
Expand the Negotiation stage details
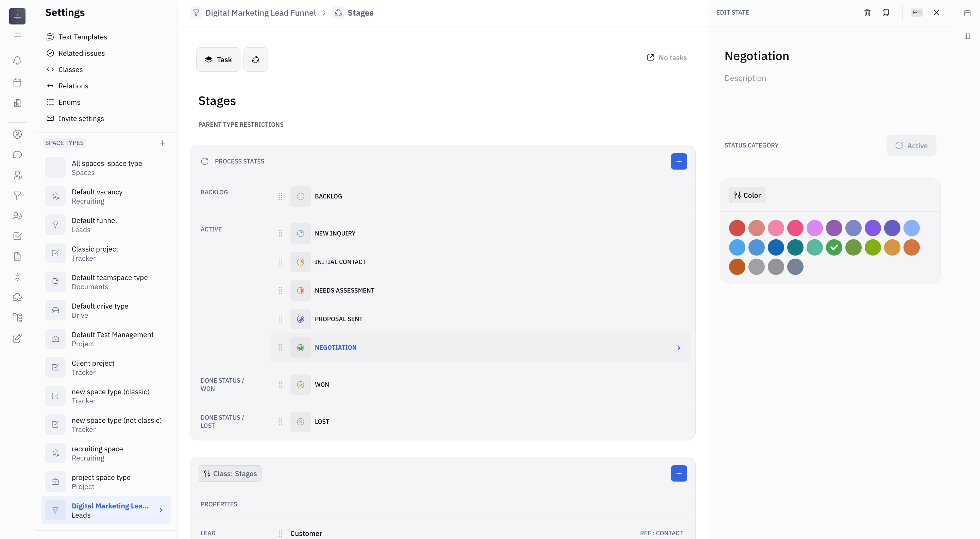pyautogui.click(x=679, y=347)
